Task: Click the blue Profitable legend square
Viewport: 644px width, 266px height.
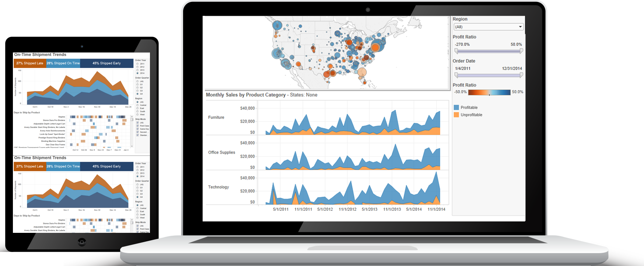Action: [x=456, y=108]
